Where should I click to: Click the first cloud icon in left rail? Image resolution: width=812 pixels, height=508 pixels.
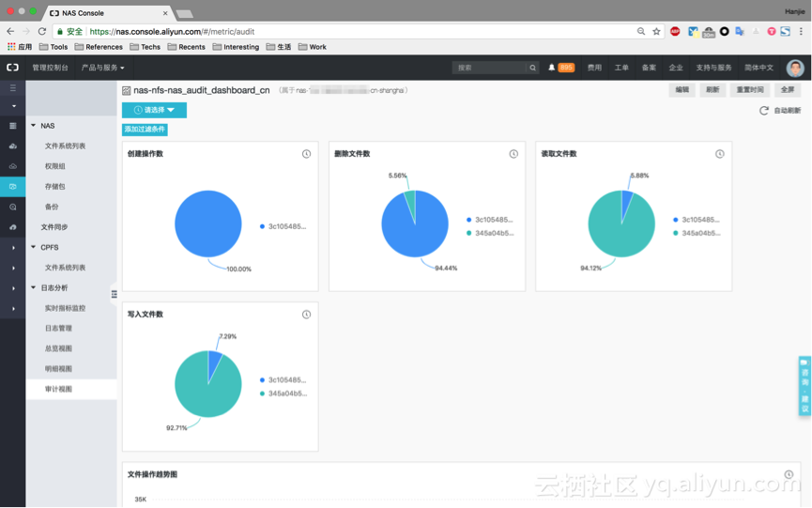coord(13,146)
